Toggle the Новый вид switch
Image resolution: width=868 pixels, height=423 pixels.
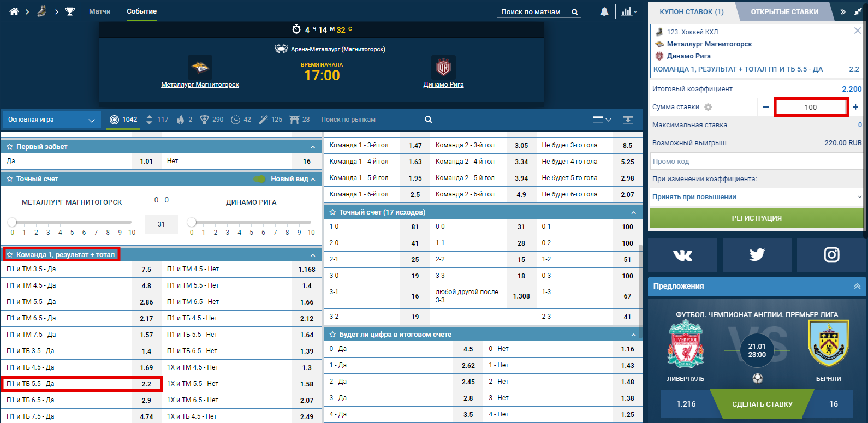[260, 179]
